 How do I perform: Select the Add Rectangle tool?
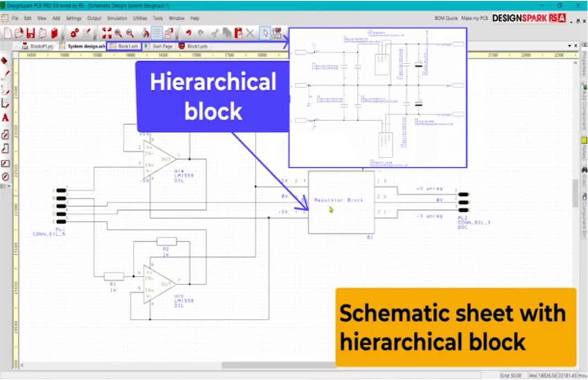pyautogui.click(x=6, y=163)
